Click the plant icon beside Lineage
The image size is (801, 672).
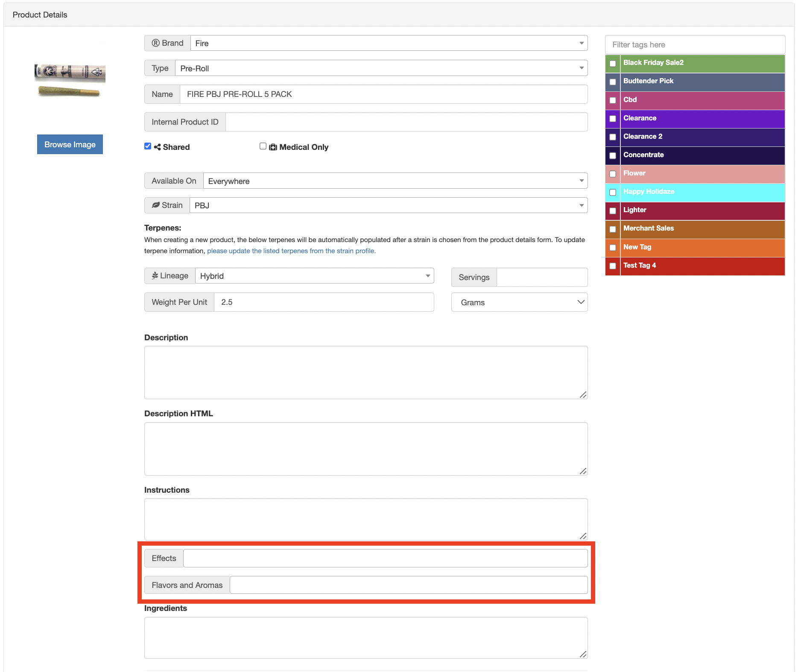155,276
